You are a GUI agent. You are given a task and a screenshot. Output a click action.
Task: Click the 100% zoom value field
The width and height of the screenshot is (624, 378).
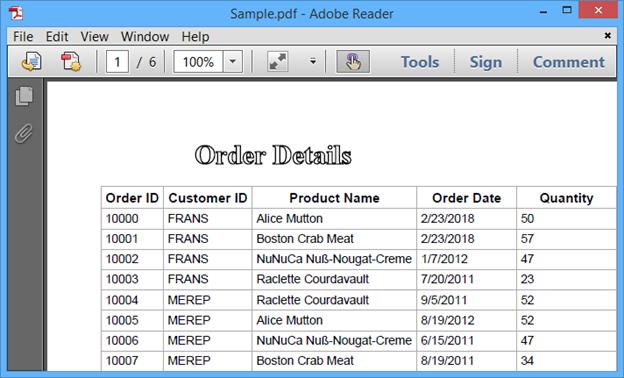click(x=198, y=62)
